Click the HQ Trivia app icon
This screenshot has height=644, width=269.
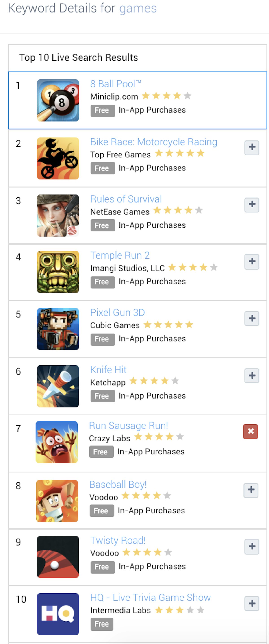coord(58,614)
